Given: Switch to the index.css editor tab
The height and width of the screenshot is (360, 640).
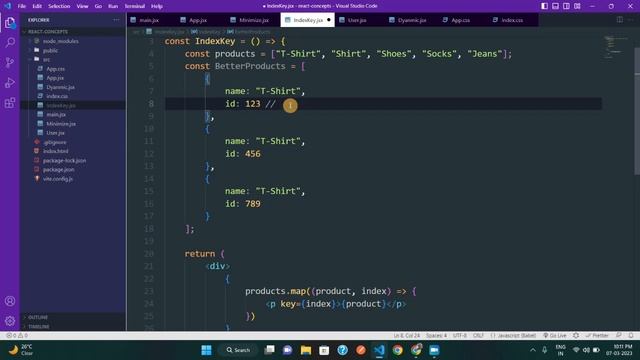Looking at the screenshot, I should click(x=512, y=20).
